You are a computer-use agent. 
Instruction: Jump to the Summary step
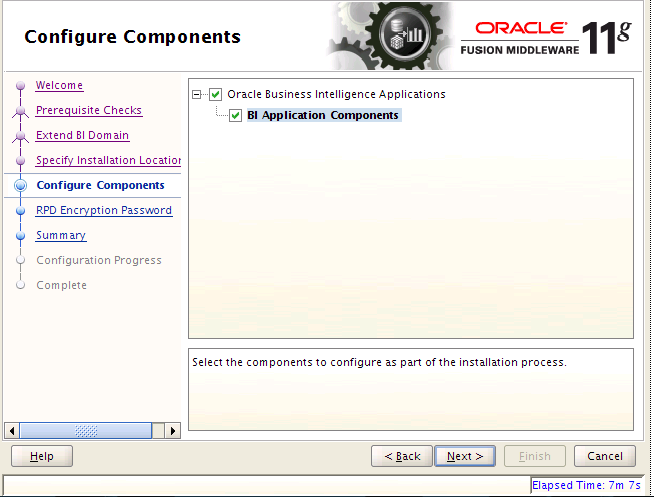pyautogui.click(x=61, y=235)
